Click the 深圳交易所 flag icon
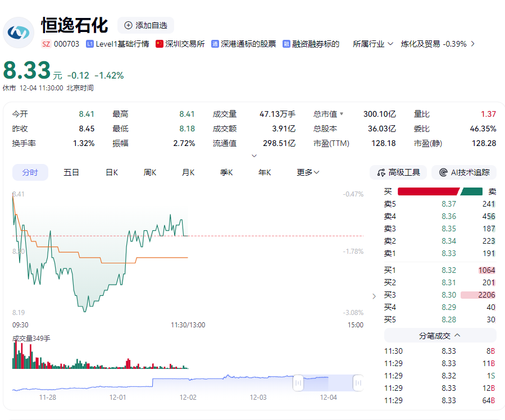This screenshot has width=505, height=420. click(160, 44)
